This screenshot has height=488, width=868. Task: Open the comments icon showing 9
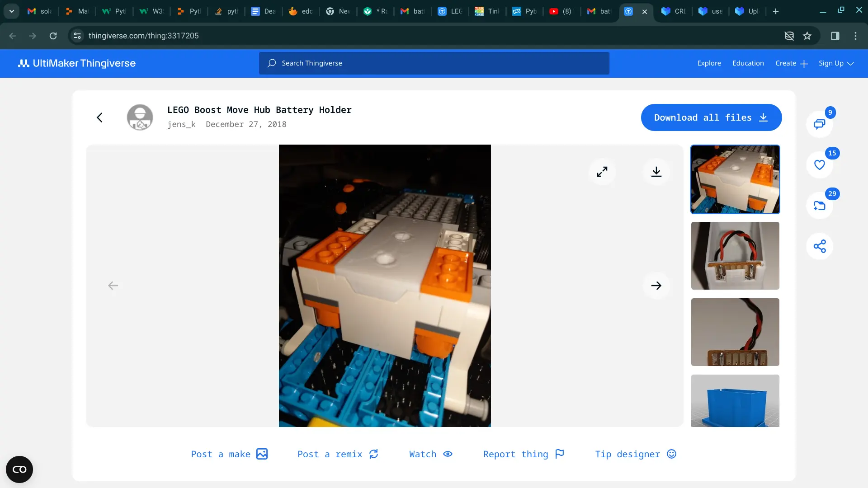coord(819,124)
